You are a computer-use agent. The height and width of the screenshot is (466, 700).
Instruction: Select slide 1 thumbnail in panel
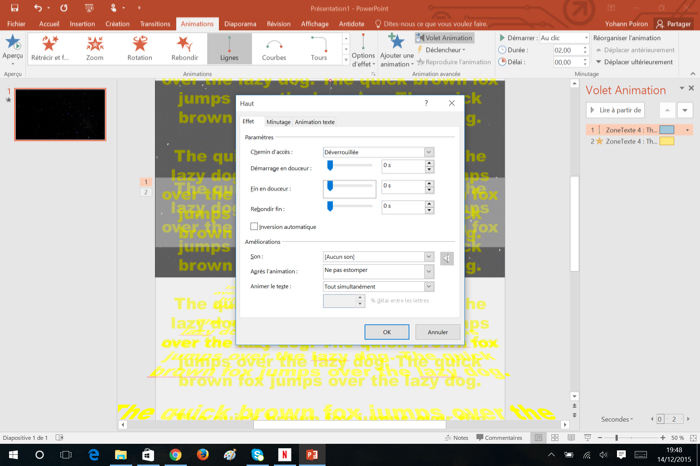tap(60, 115)
